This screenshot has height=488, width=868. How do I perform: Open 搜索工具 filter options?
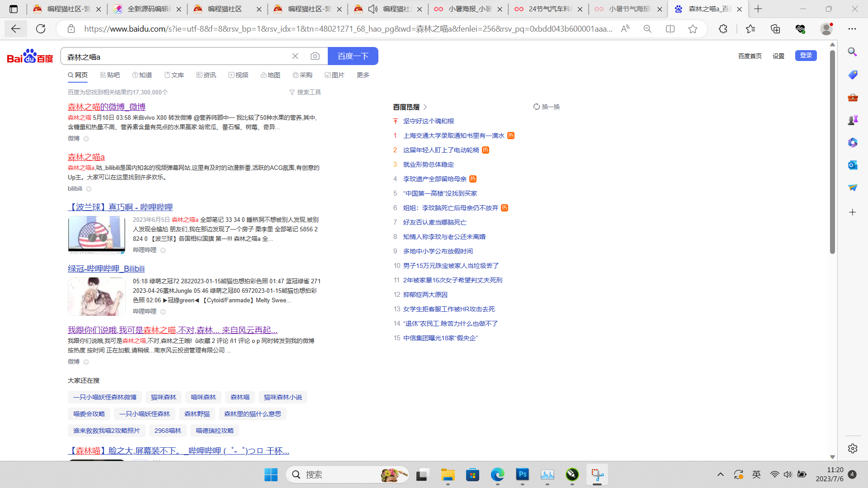click(x=305, y=92)
